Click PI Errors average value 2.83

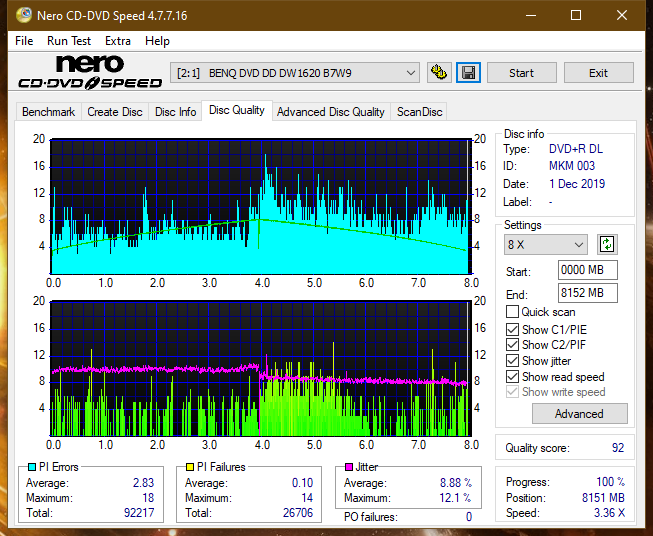pyautogui.click(x=144, y=483)
